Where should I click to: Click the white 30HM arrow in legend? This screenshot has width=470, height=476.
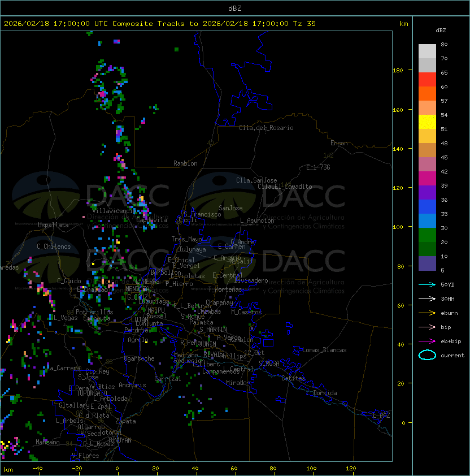[x=427, y=298]
